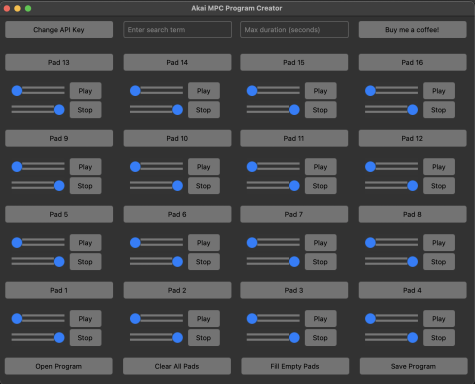Select the Pad 12 button
This screenshot has height=384, width=475.
[x=413, y=138]
